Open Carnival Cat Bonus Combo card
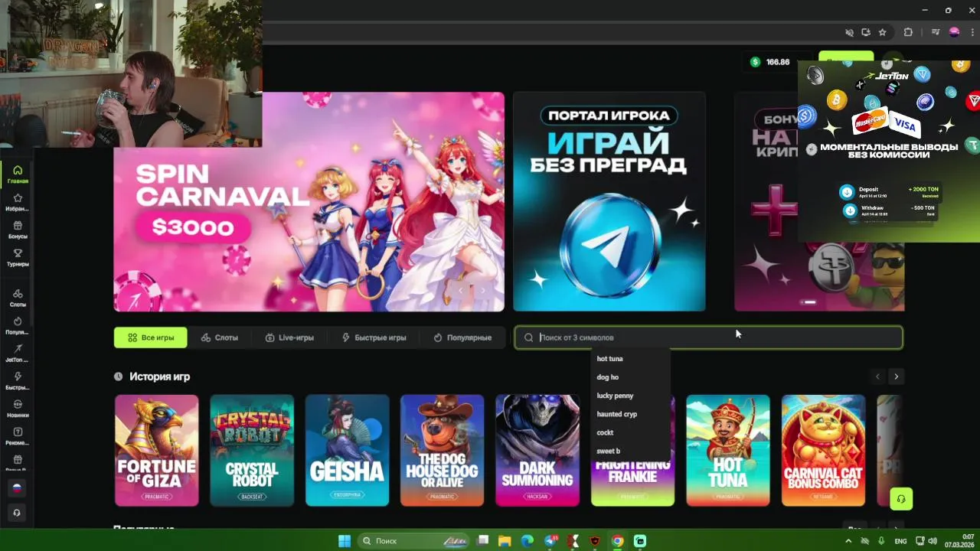 click(823, 451)
